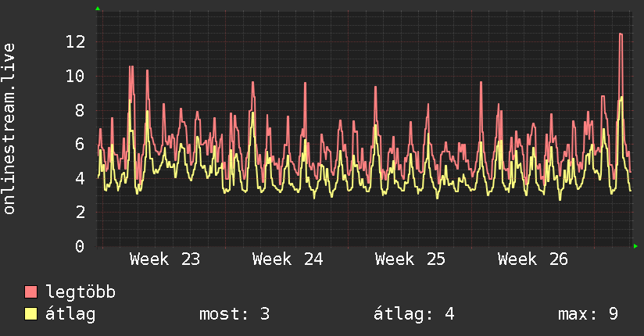Click the 0 y-axis tick label
644x336 pixels.
pyautogui.click(x=80, y=246)
